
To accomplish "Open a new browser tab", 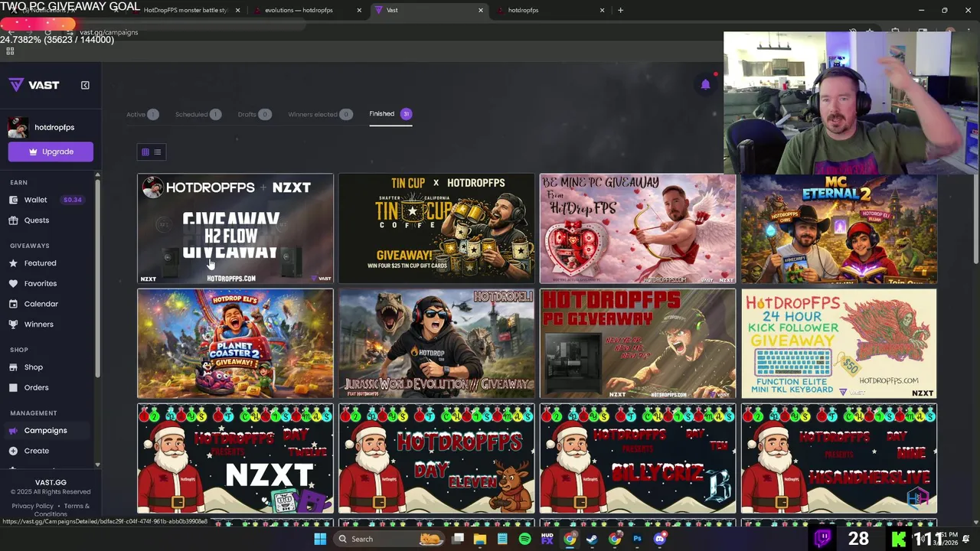I will (621, 10).
